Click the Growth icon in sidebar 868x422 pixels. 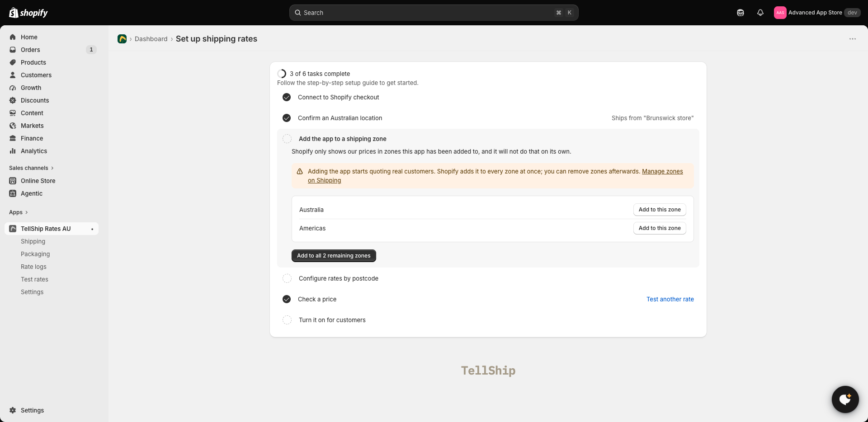[x=13, y=88]
